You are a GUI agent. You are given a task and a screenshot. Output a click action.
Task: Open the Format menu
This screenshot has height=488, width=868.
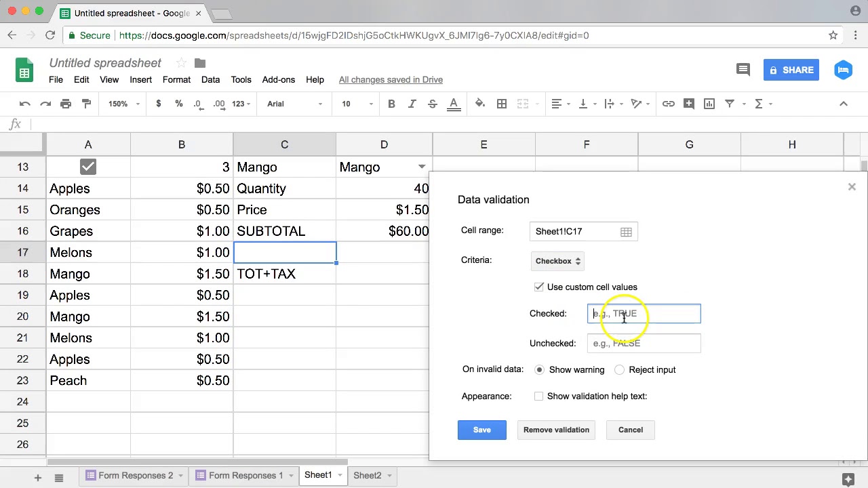176,79
